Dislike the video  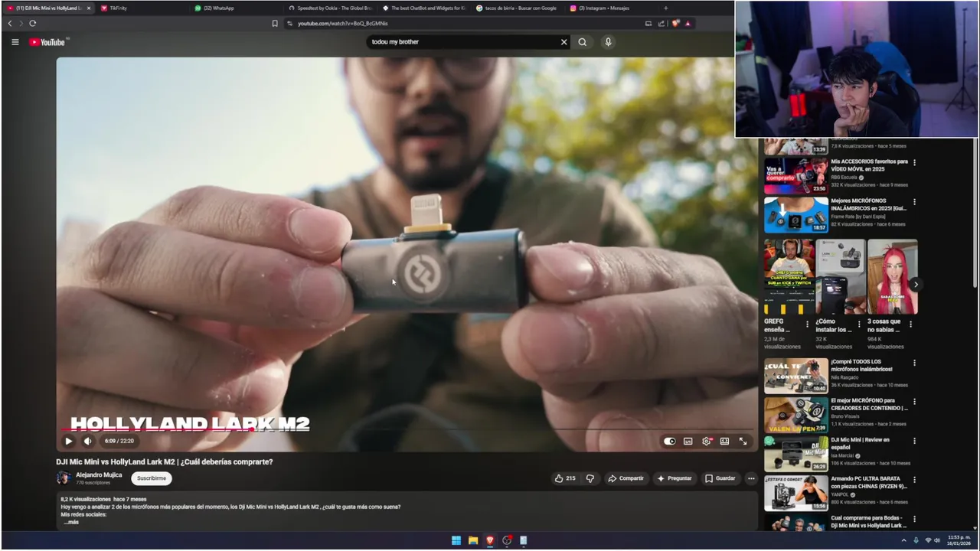(590, 478)
